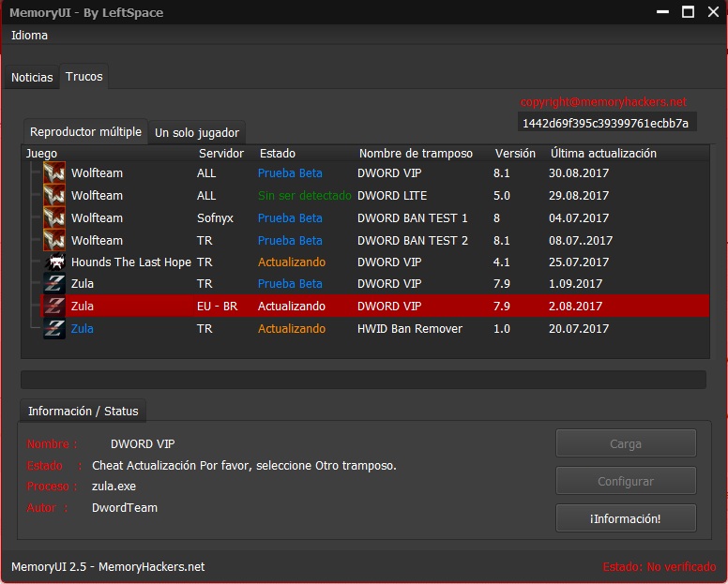The width and height of the screenshot is (728, 584).
Task: Click the date '20.07.2017'
Action: tap(579, 328)
